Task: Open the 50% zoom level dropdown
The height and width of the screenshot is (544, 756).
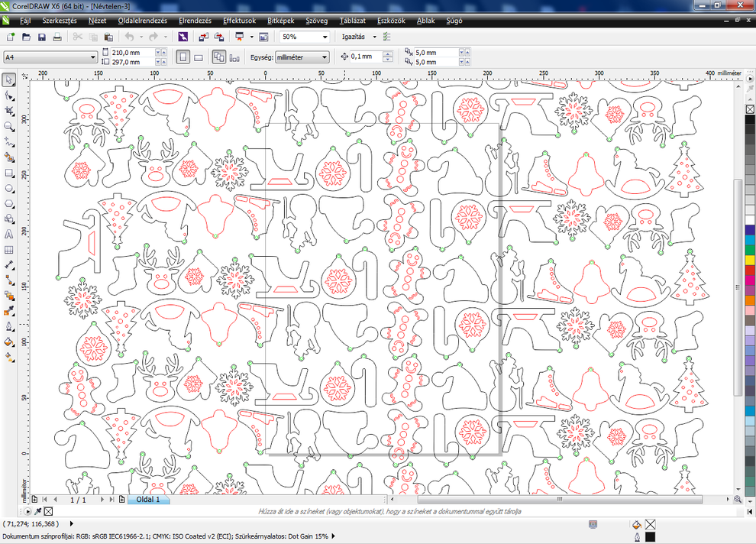Action: 325,37
